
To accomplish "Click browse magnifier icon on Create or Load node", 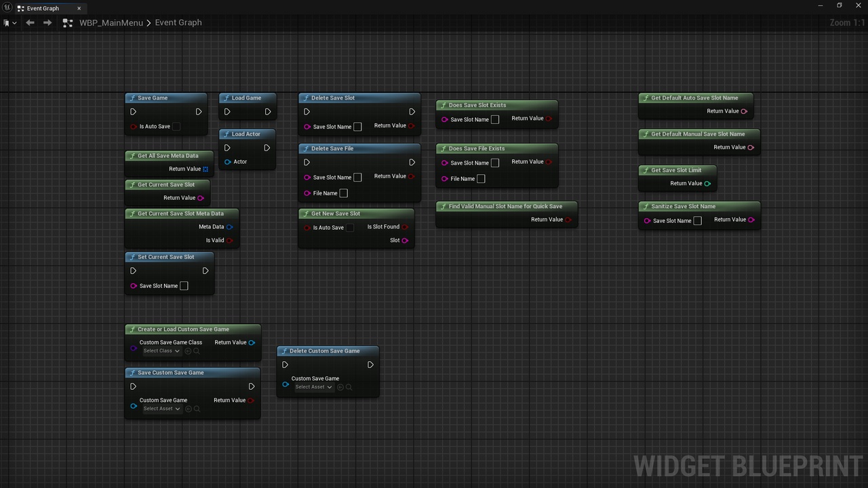I will coord(197,351).
